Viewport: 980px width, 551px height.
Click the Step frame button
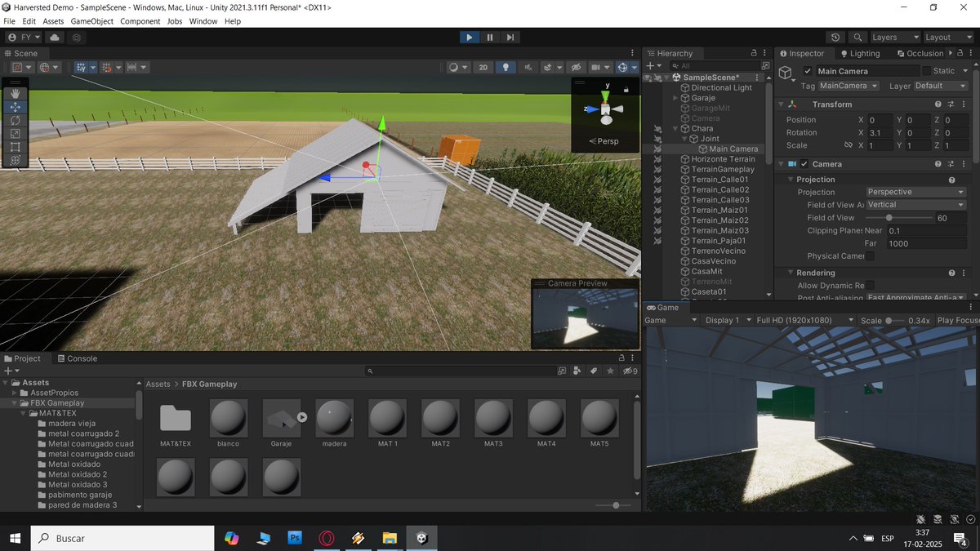(x=510, y=37)
